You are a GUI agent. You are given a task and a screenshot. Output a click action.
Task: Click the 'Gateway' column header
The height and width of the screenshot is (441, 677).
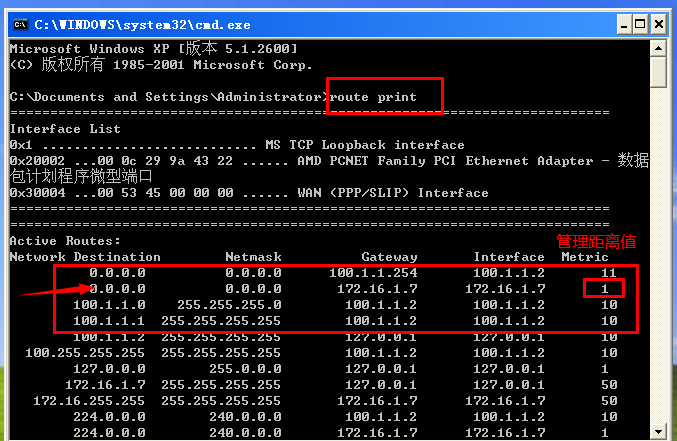click(x=389, y=257)
